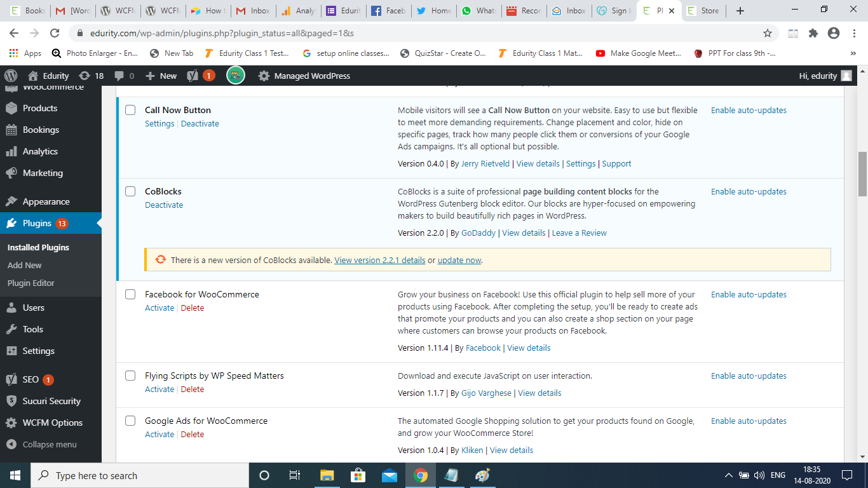Screen dimensions: 868x488
Task: Switch to the Facebook browser tab
Action: [388, 11]
